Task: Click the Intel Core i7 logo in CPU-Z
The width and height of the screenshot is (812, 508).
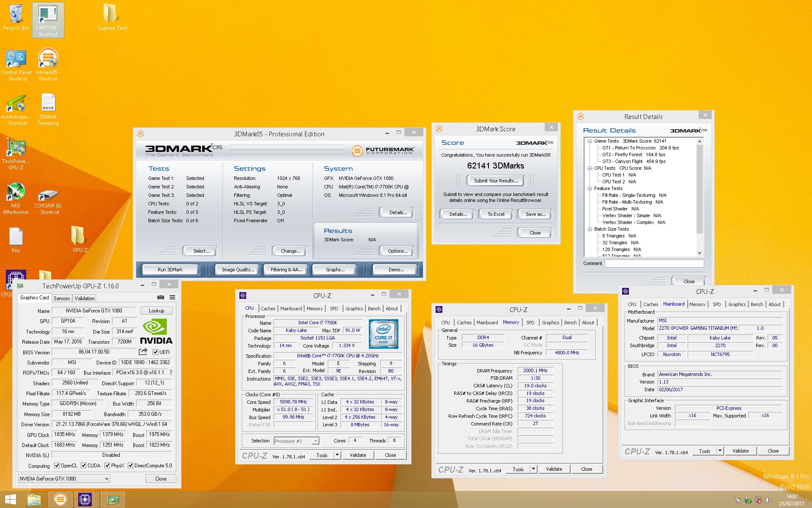Action: 383,334
